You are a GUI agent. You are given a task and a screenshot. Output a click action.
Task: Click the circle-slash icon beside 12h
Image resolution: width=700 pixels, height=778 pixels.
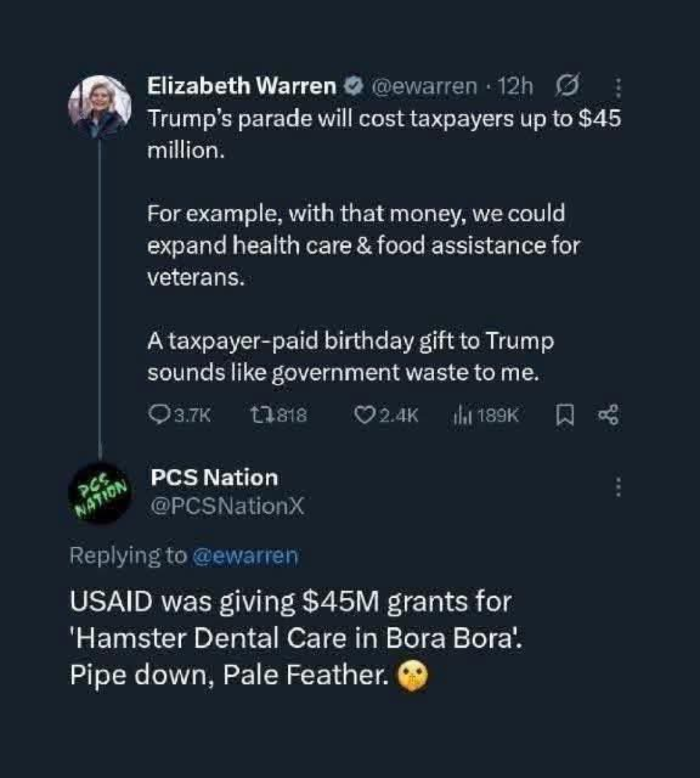(568, 86)
